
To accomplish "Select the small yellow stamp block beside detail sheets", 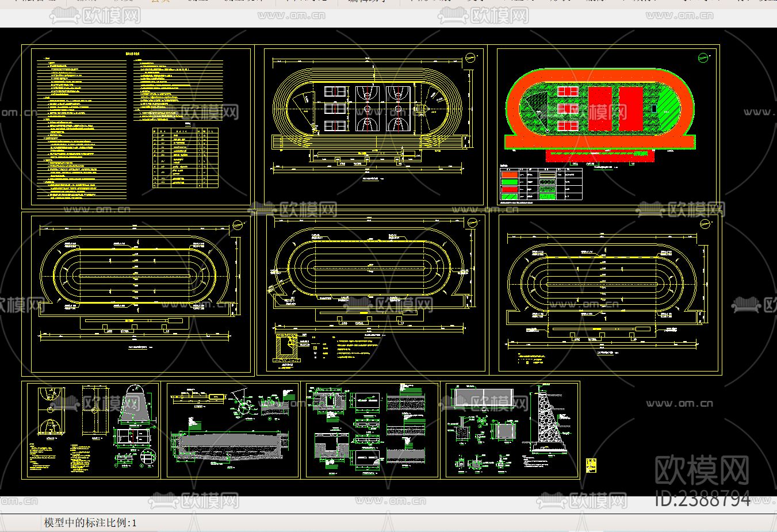I will click(590, 465).
